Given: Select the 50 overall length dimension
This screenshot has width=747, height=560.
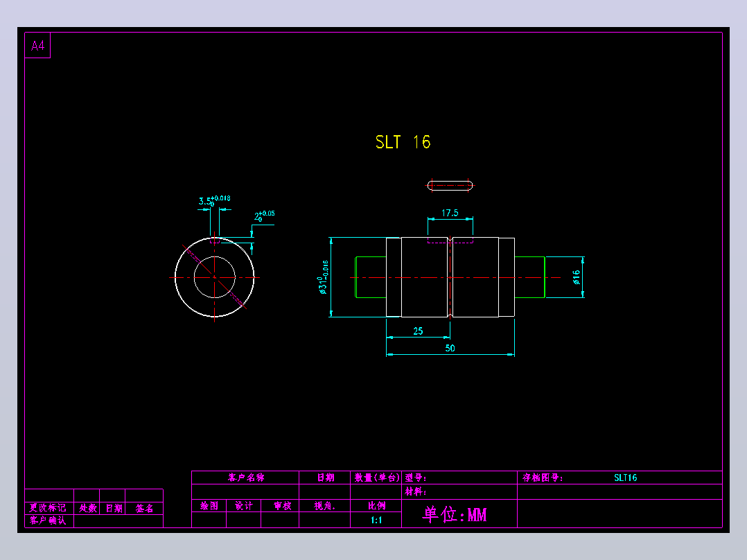Looking at the screenshot, I should click(x=450, y=348).
